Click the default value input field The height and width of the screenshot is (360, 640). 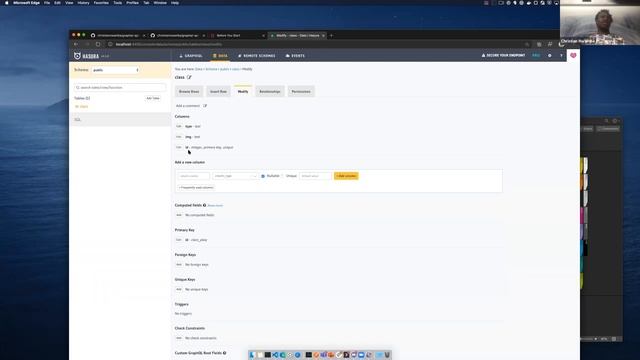coord(316,176)
